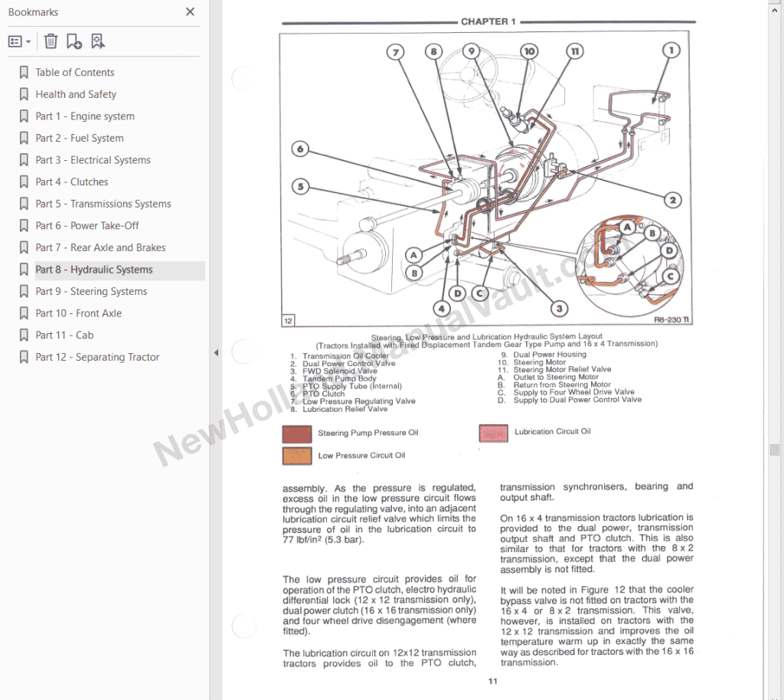Click bookmark icon beside Part 1 - Engine system
This screenshot has height=700, width=784.
click(24, 116)
